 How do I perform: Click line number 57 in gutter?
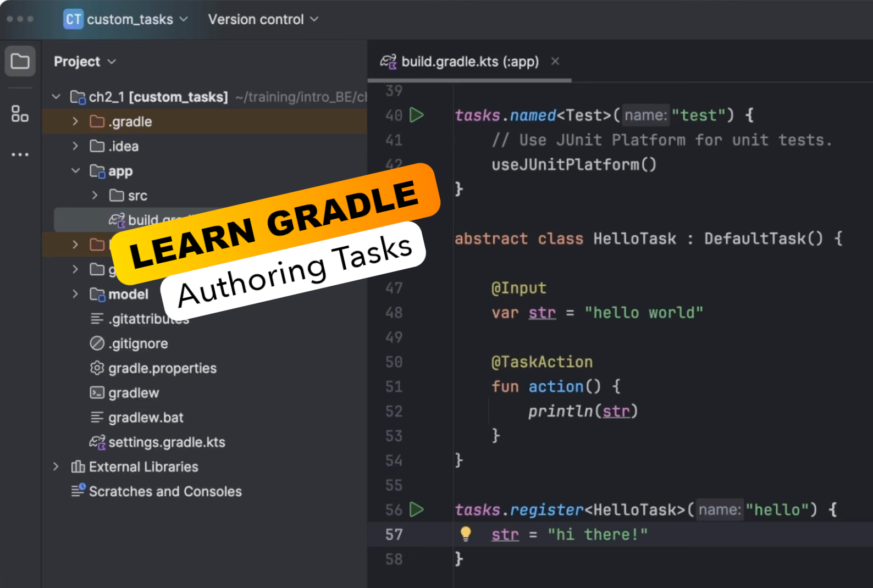(x=394, y=535)
